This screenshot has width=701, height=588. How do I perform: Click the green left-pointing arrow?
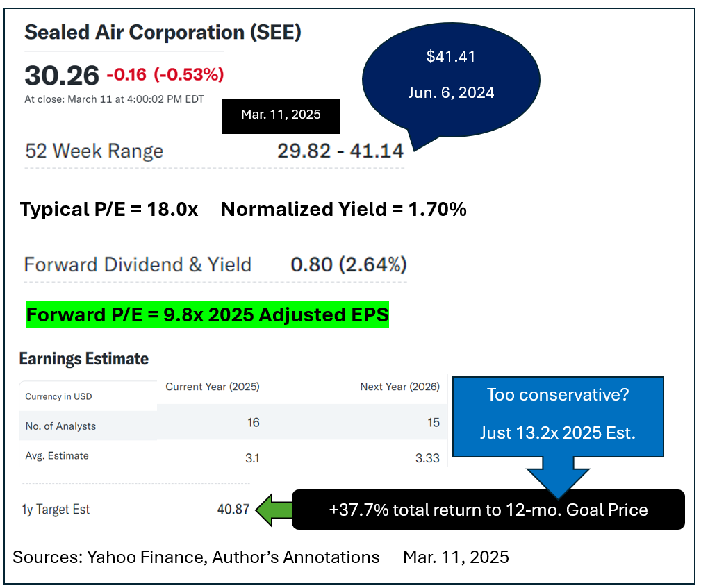pos(273,510)
